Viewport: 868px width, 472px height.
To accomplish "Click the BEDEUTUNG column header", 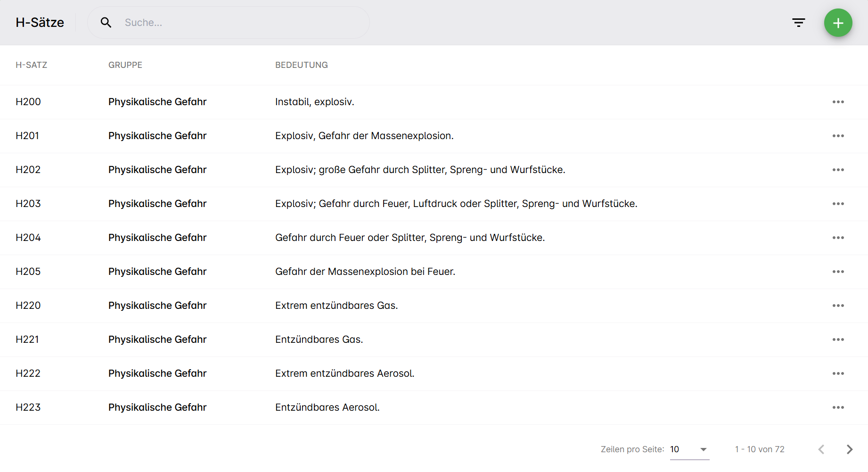I will (302, 65).
